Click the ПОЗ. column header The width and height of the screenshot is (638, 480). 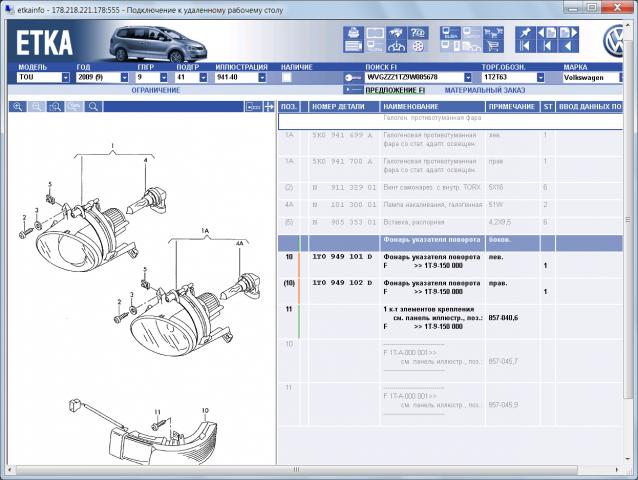pyautogui.click(x=288, y=107)
